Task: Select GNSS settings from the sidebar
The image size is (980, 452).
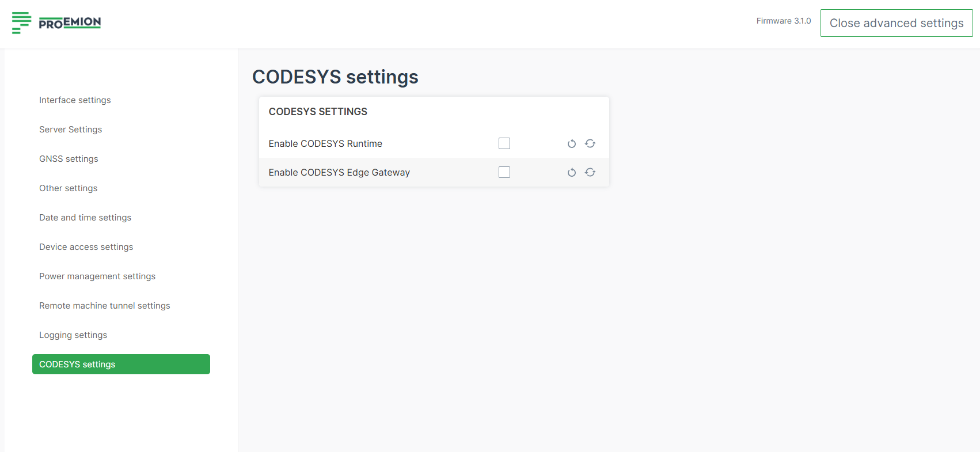Action: [69, 159]
